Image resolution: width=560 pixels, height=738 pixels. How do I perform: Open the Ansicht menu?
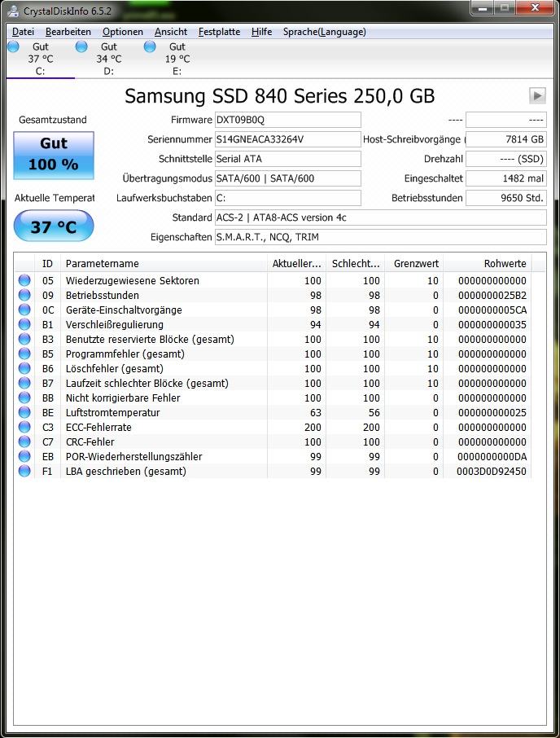171,32
